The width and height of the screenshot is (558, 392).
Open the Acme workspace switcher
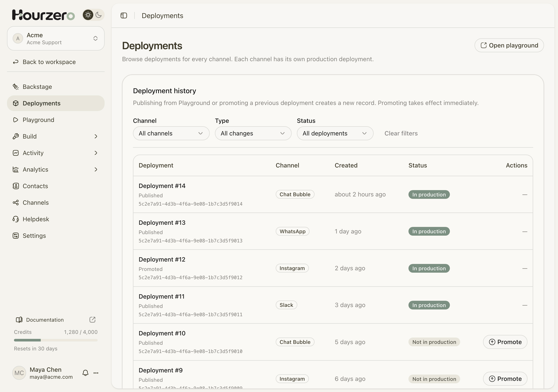[56, 38]
